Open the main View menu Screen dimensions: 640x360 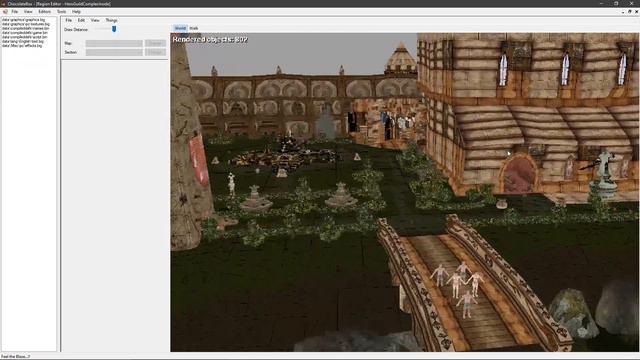[x=28, y=12]
